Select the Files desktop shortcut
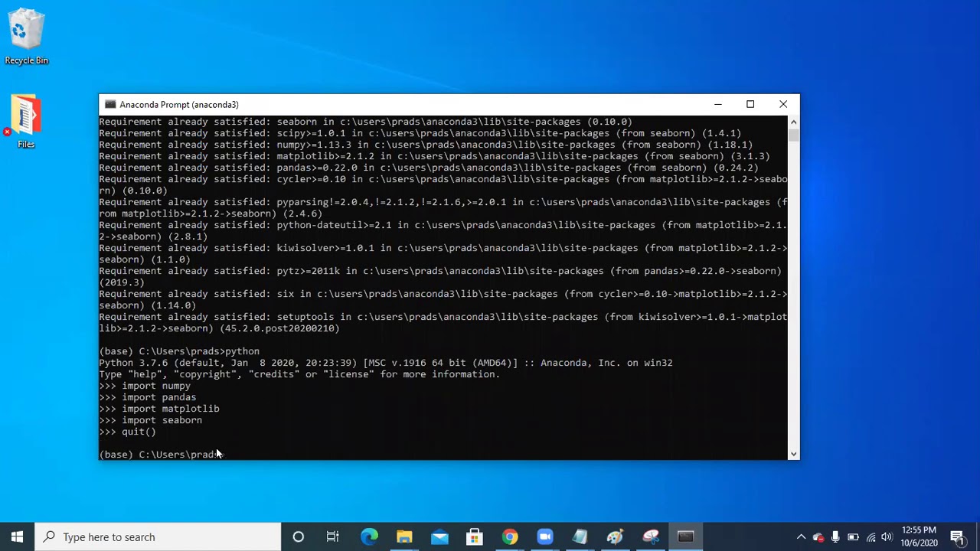The image size is (980, 551). (26, 121)
